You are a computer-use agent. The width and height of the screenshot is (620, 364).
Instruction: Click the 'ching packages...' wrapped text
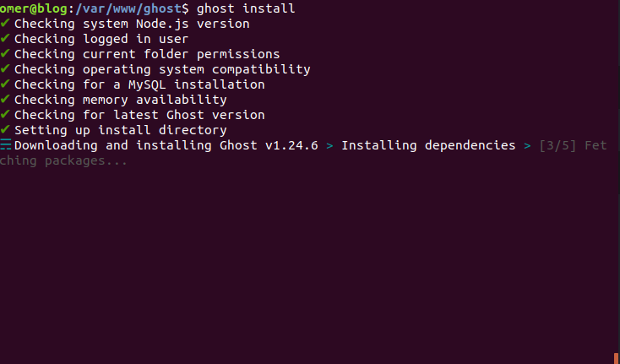pyautogui.click(x=63, y=160)
